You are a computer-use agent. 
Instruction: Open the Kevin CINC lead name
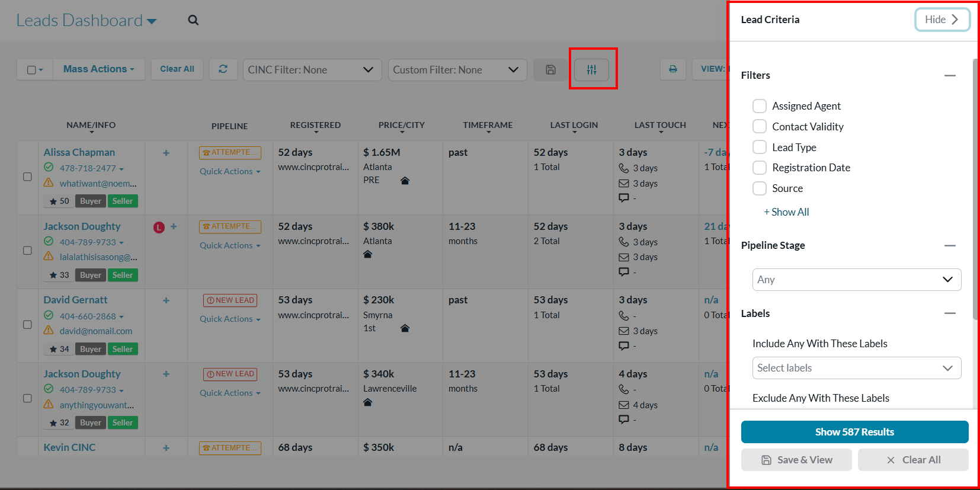[69, 448]
